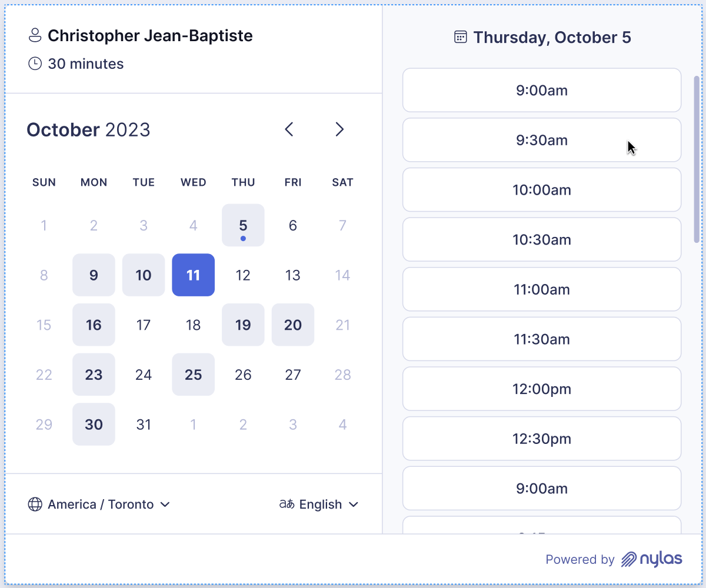Go to previous month with left chevron
Image resolution: width=706 pixels, height=588 pixels.
point(289,129)
